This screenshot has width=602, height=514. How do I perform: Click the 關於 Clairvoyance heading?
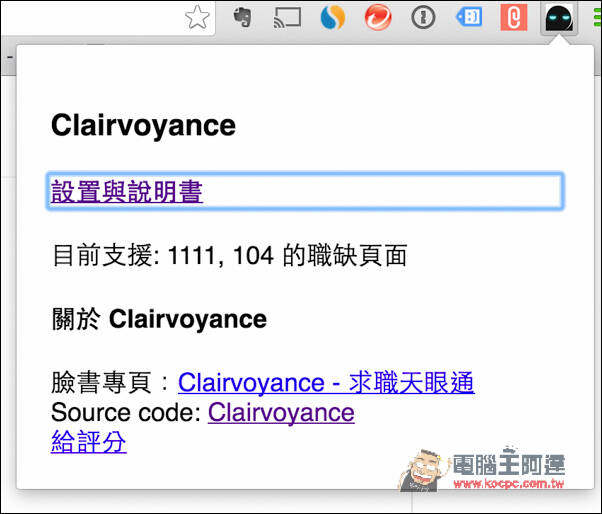(x=159, y=319)
